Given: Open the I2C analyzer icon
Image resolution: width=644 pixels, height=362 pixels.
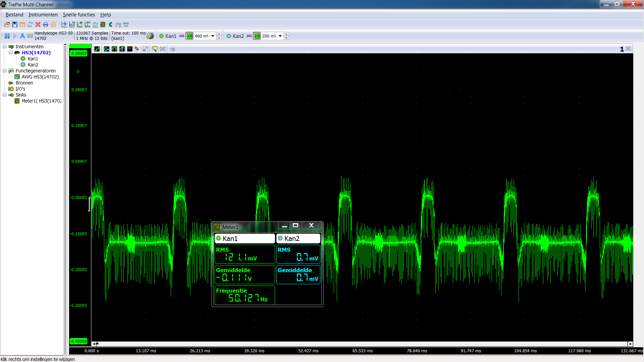Looking at the screenshot, I should (118, 24).
